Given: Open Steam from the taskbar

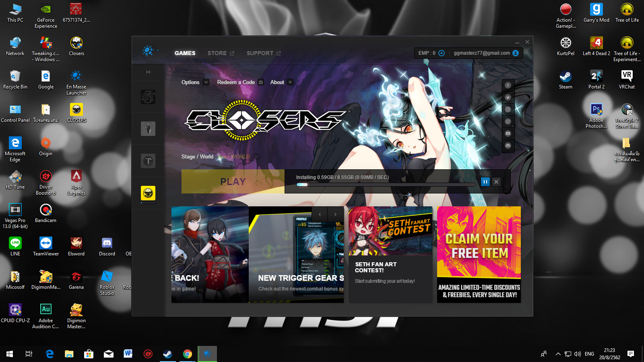Looking at the screenshot, I should click(x=167, y=354).
